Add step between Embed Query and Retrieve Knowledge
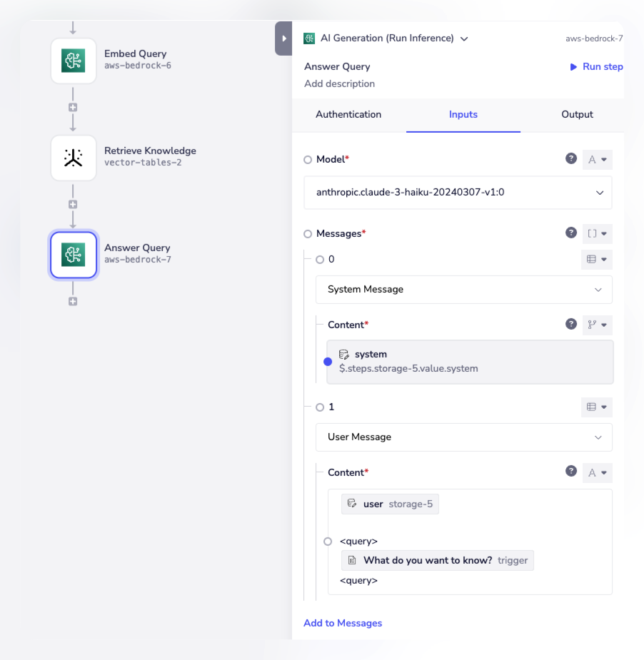 73,108
